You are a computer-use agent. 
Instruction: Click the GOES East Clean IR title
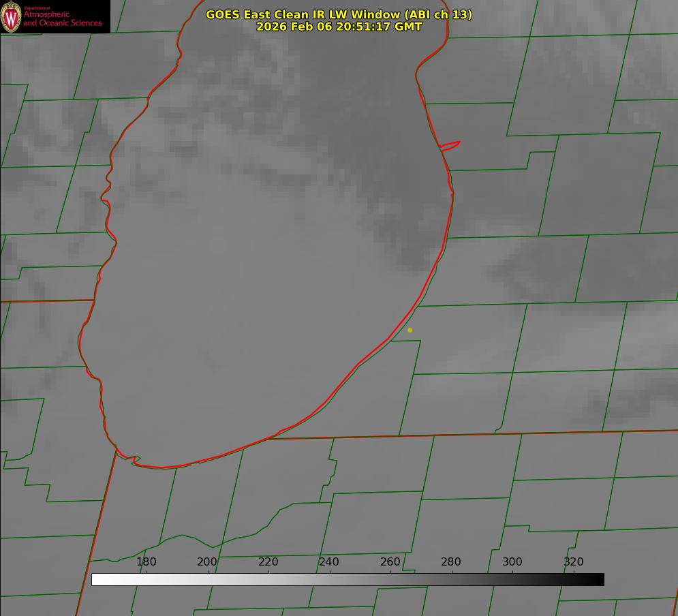pos(339,14)
